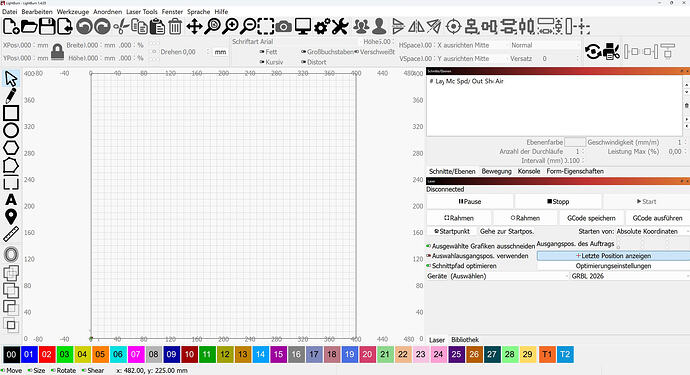Switch to the Bibliothek tab

(465, 340)
